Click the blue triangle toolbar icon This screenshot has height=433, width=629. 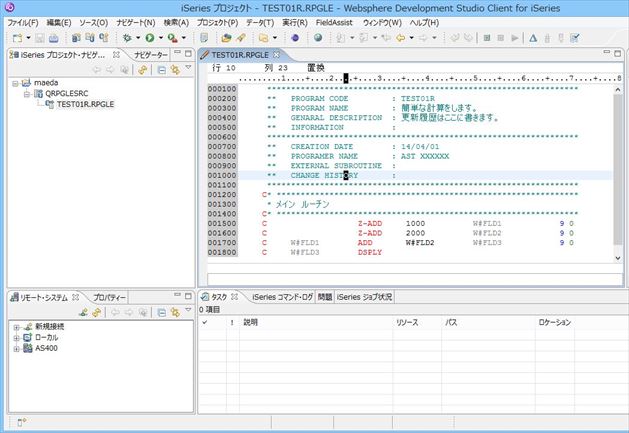[533, 38]
